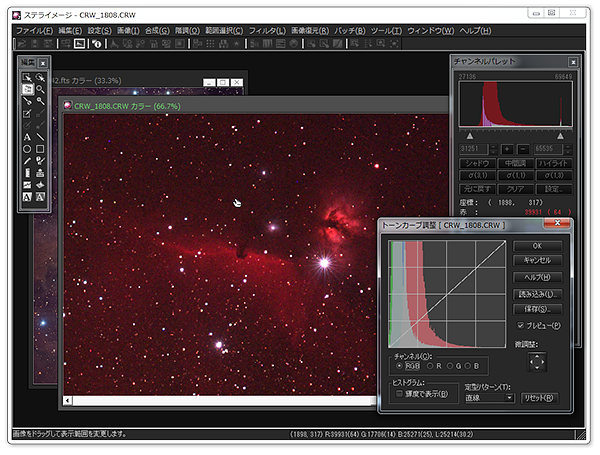600x455 pixels.
Task: Select the ellipse shape tool
Action: [x=27, y=149]
